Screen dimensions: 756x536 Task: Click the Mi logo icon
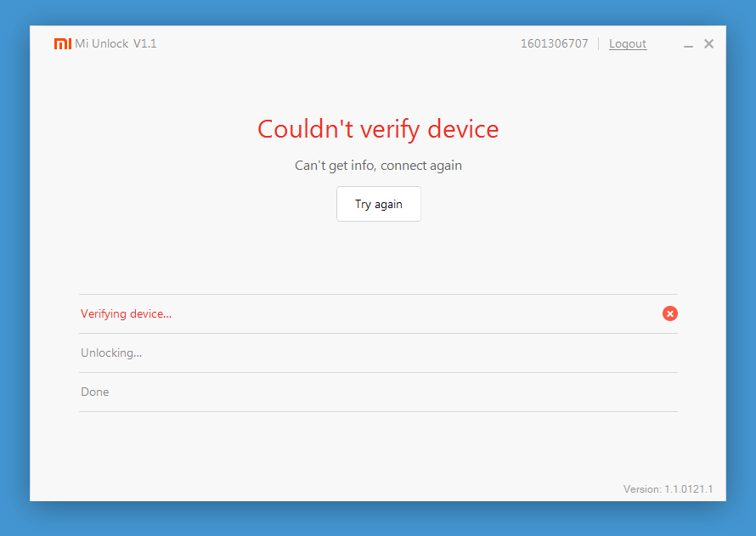(63, 44)
